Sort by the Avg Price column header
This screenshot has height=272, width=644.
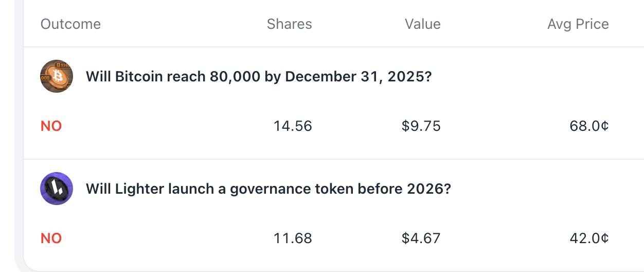[578, 24]
